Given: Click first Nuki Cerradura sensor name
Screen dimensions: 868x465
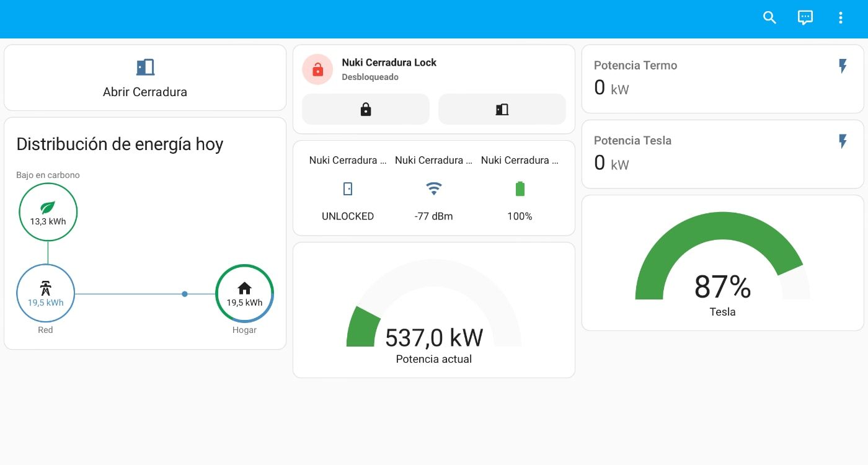Looking at the screenshot, I should click(x=348, y=161).
